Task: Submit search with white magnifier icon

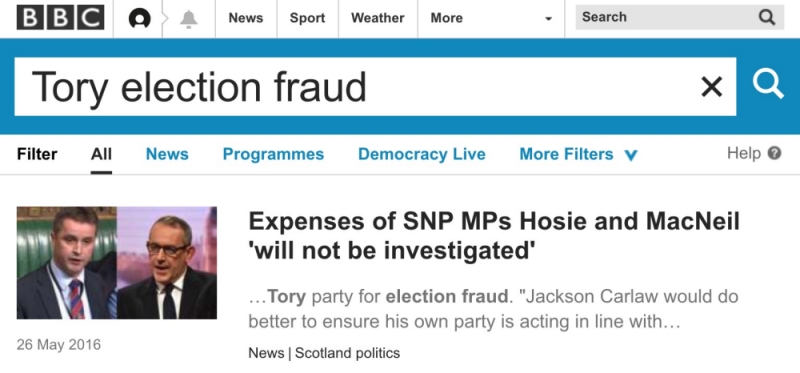Action: (x=768, y=84)
